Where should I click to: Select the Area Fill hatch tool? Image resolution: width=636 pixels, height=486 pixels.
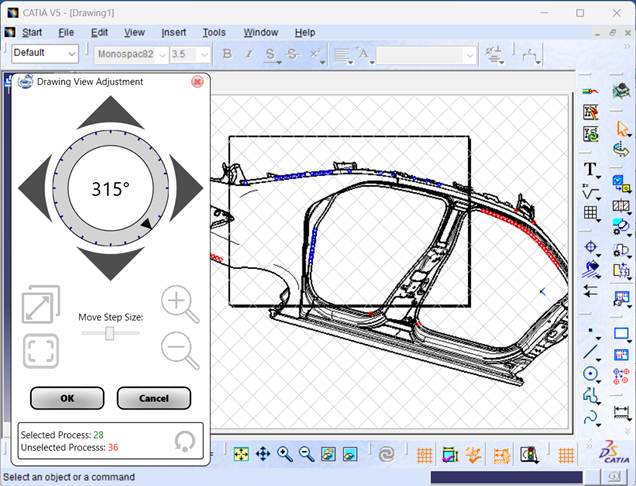coord(591,269)
